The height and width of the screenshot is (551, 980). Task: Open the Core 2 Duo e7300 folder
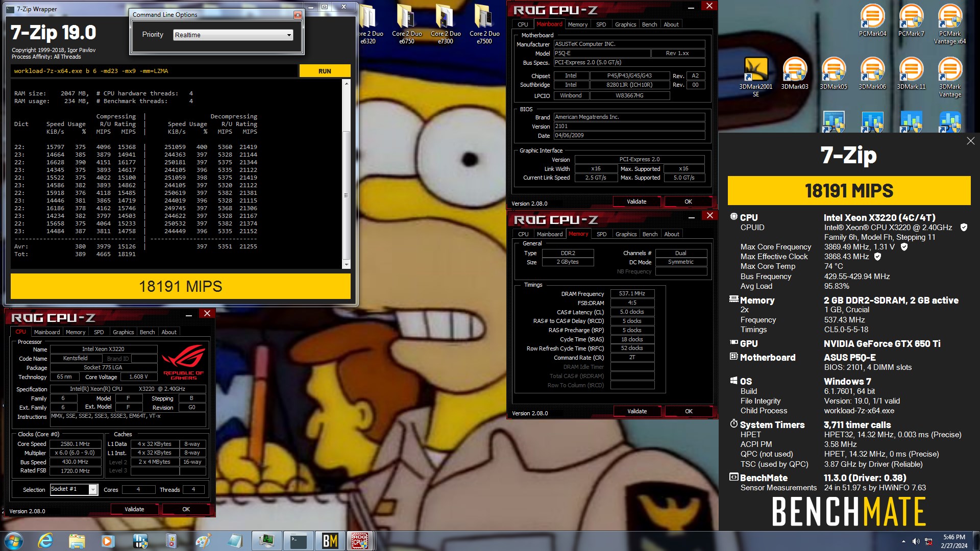click(x=446, y=24)
